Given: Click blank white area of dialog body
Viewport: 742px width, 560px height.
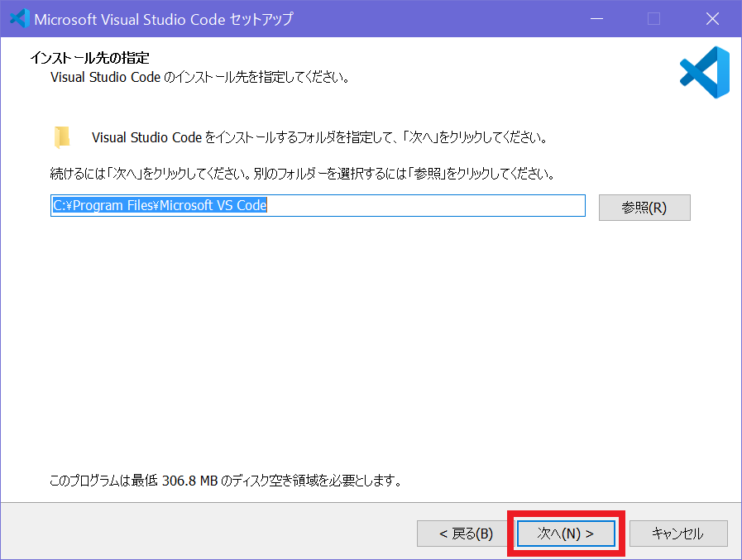Looking at the screenshot, I should (372, 347).
